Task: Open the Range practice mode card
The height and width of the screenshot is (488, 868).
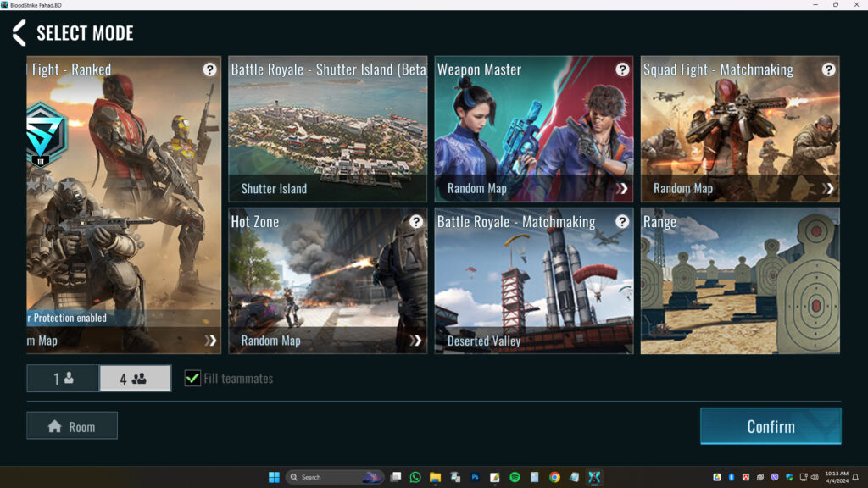Action: [740, 281]
